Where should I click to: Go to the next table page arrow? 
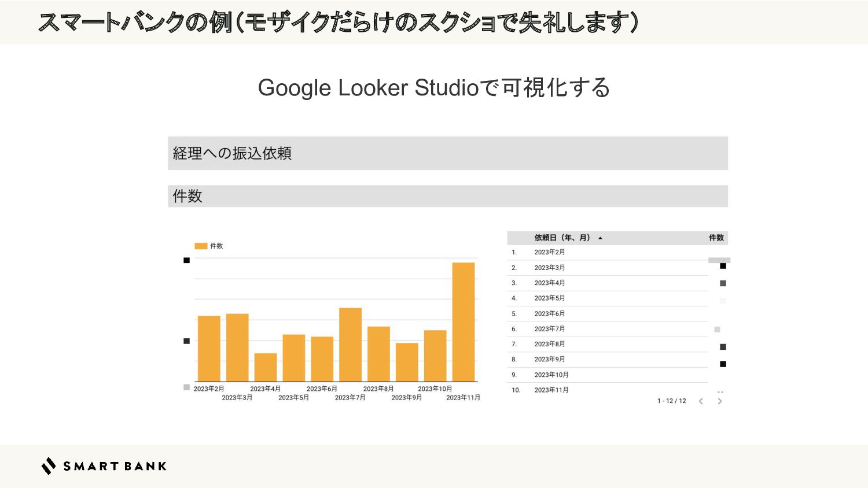point(720,401)
